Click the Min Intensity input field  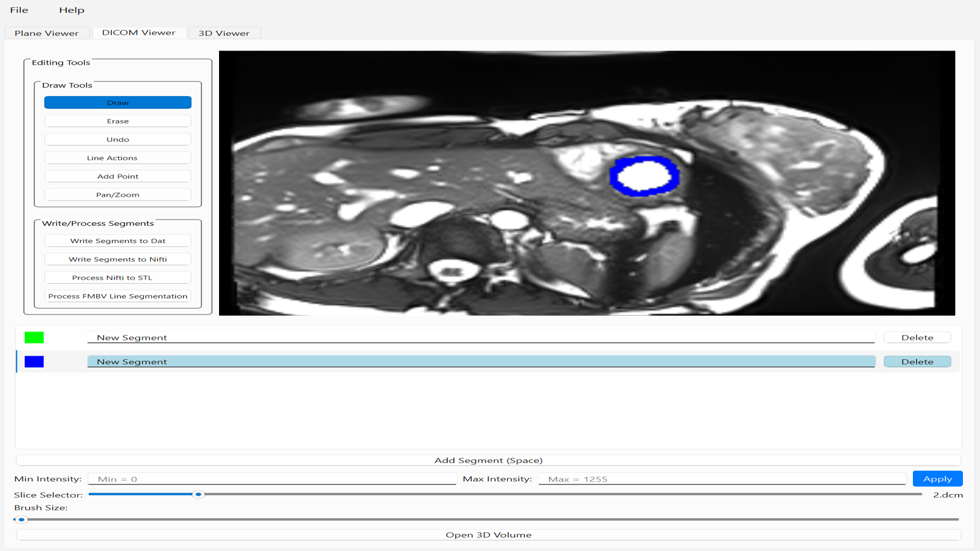272,479
